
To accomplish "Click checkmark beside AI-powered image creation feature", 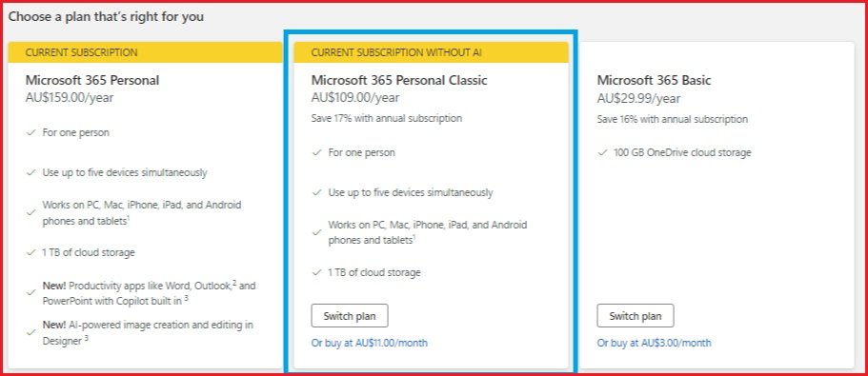I will tap(31, 332).
